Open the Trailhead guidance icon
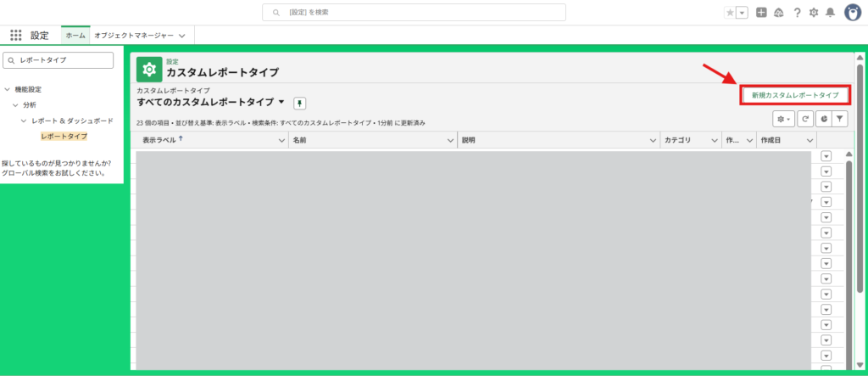868x376 pixels. [x=778, y=12]
